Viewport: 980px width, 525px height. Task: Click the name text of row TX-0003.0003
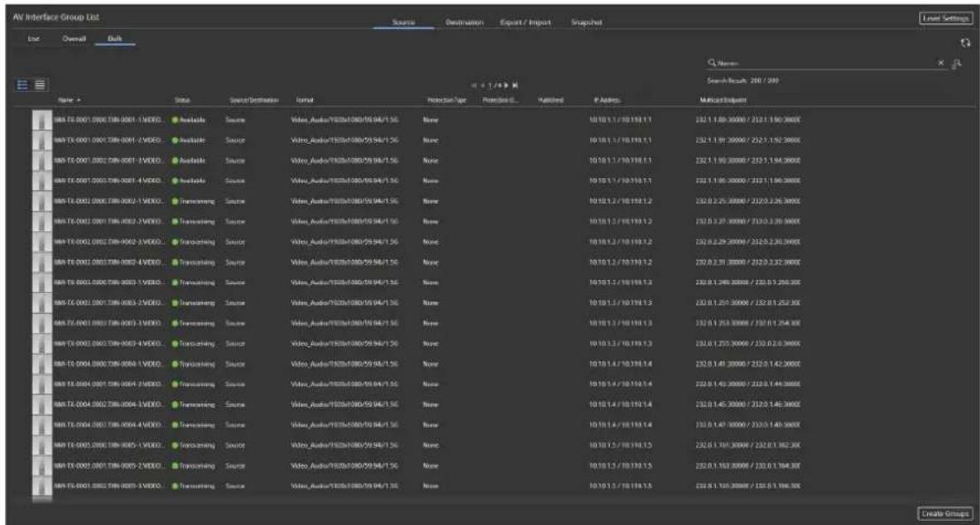pos(110,344)
